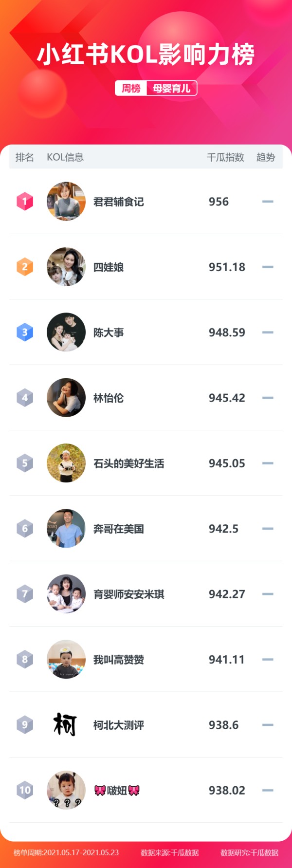
Task: Click the 奔哥在美国 index score 942.5
Action: [x=223, y=529]
